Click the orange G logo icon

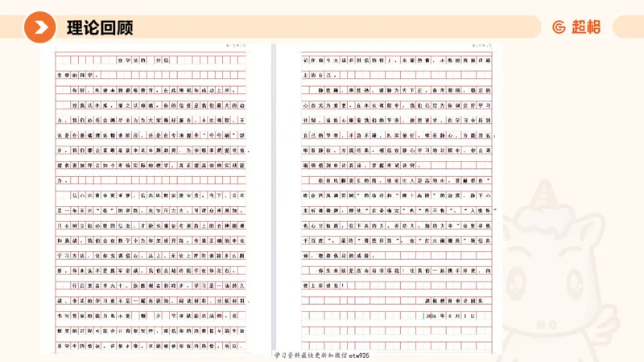pyautogui.click(x=559, y=27)
